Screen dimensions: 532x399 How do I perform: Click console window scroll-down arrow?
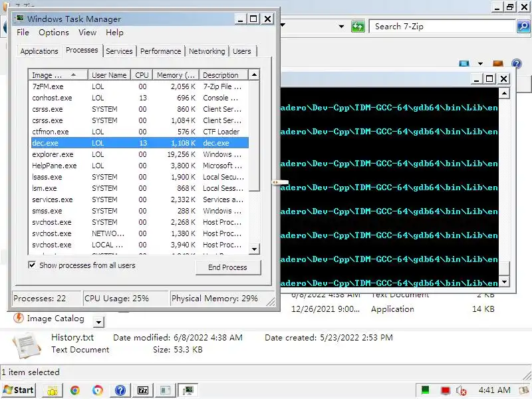pos(505,281)
